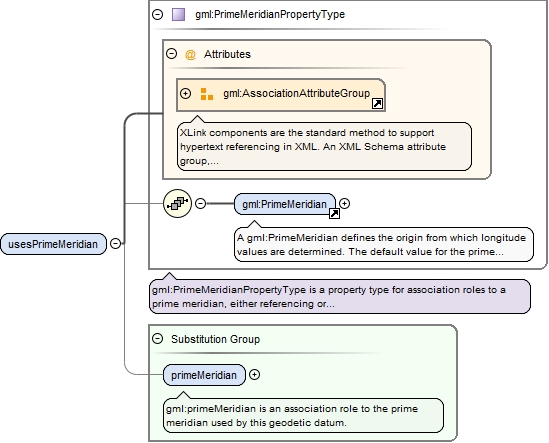
Task: Follow reference arrow on gml:PrimeMeridian element
Action: coord(334,214)
